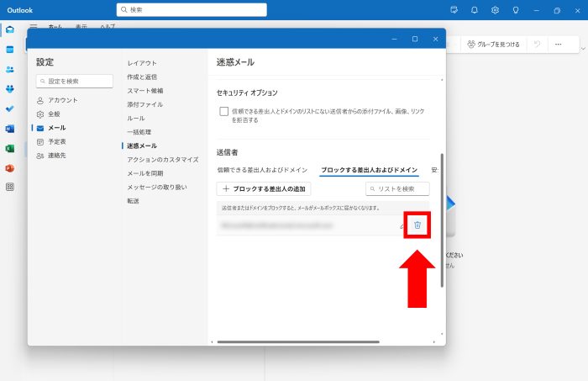This screenshot has height=381, width=588.
Task: Select the ブロックする差出人およびドメイン tab
Action: [x=369, y=170]
